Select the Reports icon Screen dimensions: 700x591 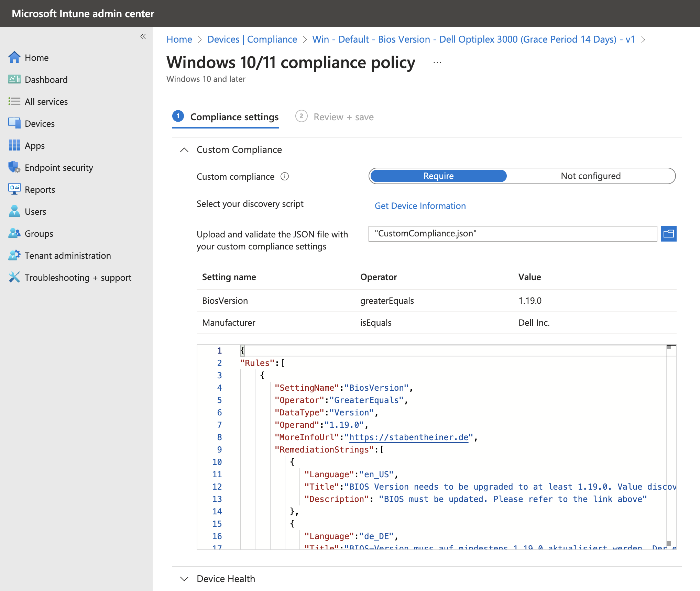click(x=14, y=189)
